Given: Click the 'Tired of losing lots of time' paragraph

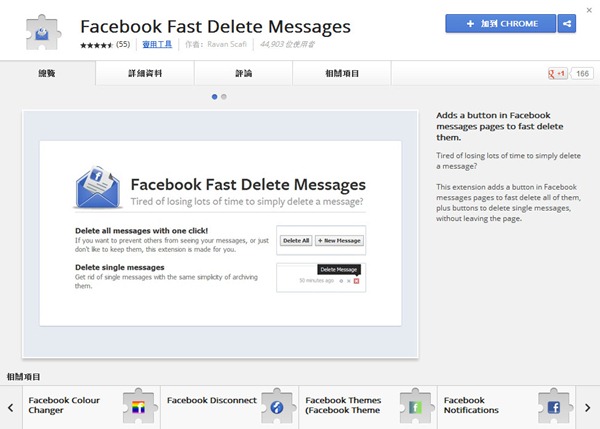Looking at the screenshot, I should click(x=508, y=161).
